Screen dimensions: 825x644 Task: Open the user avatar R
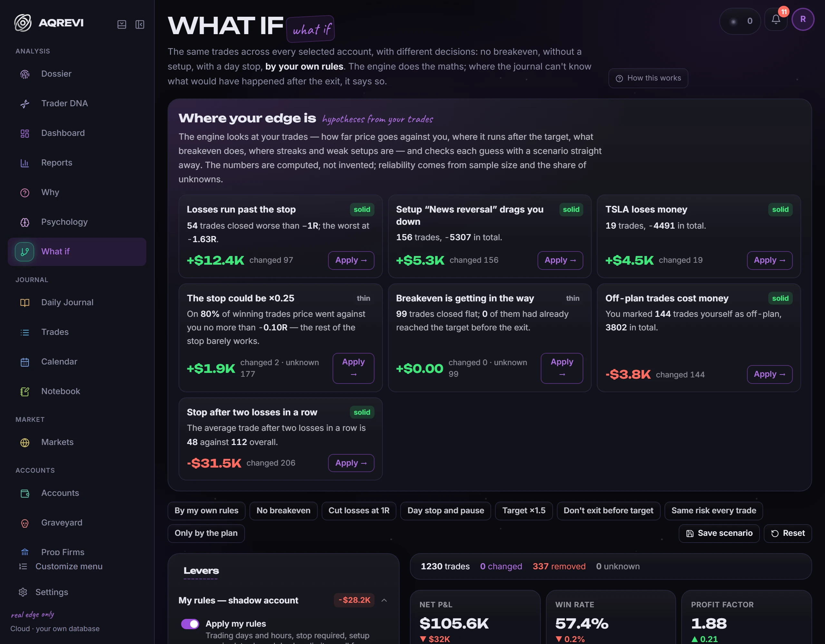point(803,19)
